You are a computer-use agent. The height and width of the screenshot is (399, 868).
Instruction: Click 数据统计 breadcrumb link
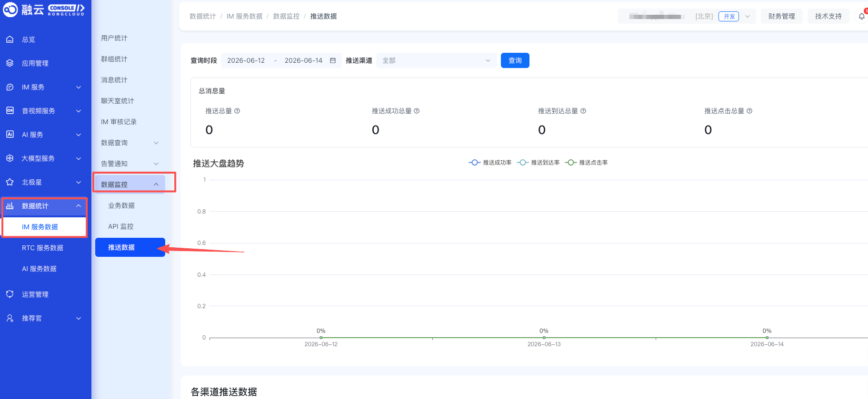(203, 16)
